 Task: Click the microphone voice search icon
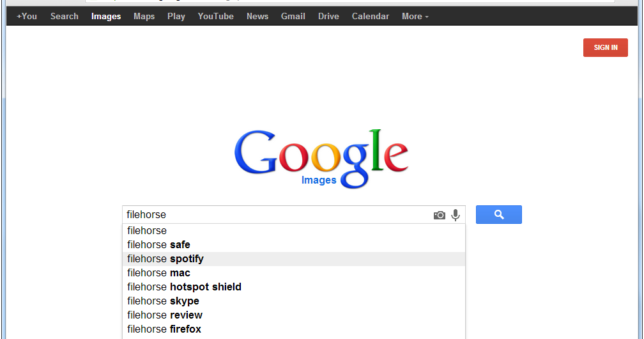point(456,216)
